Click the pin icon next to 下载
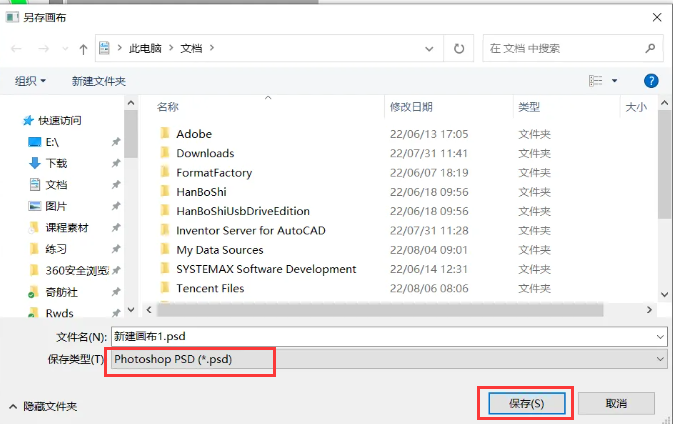 pyautogui.click(x=116, y=163)
